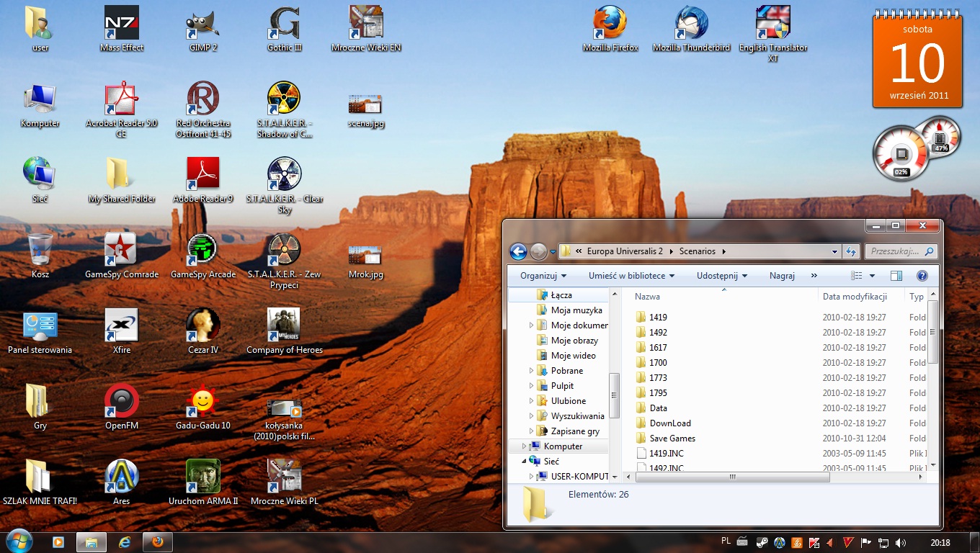Open Mozilla Thunderbird shortcut
The height and width of the screenshot is (553, 980).
(x=691, y=24)
